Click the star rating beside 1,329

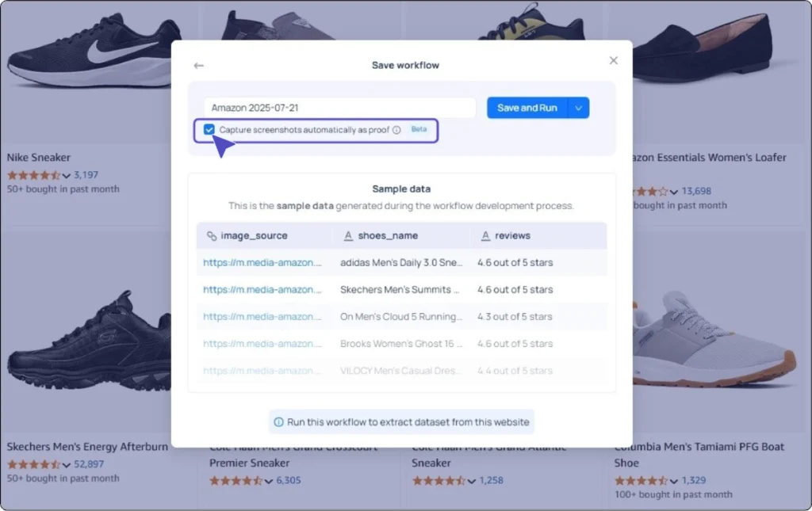coord(642,480)
